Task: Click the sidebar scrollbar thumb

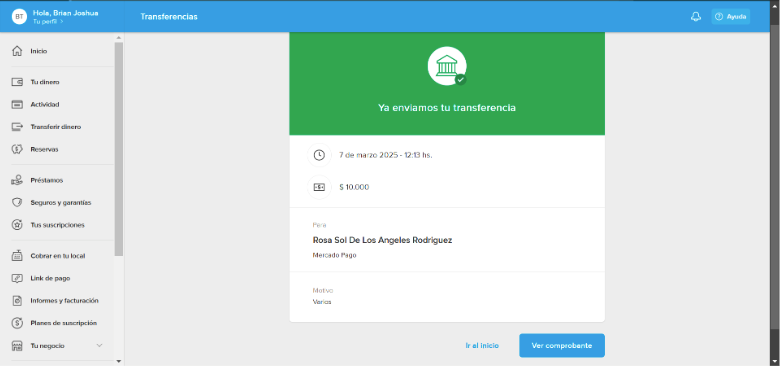Action: (118, 149)
